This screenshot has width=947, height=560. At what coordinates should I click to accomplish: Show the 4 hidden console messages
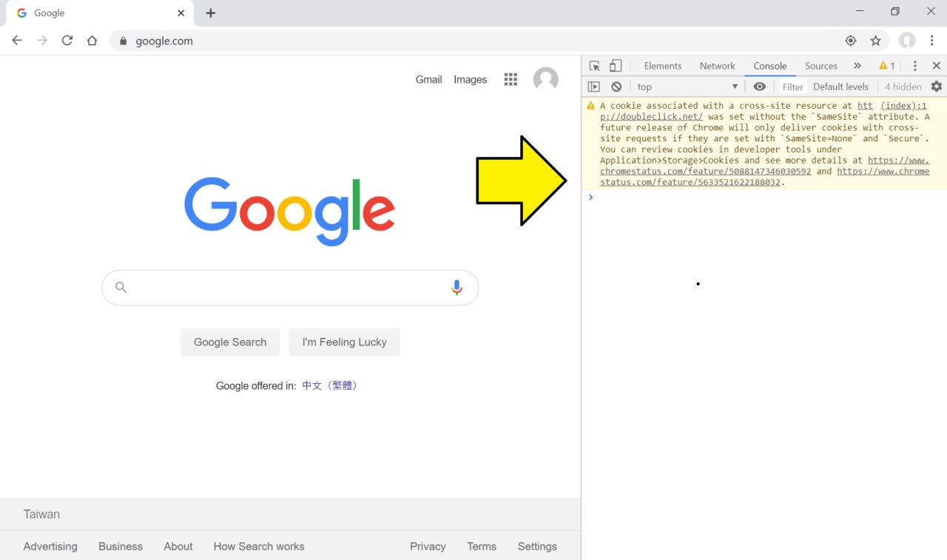click(903, 87)
